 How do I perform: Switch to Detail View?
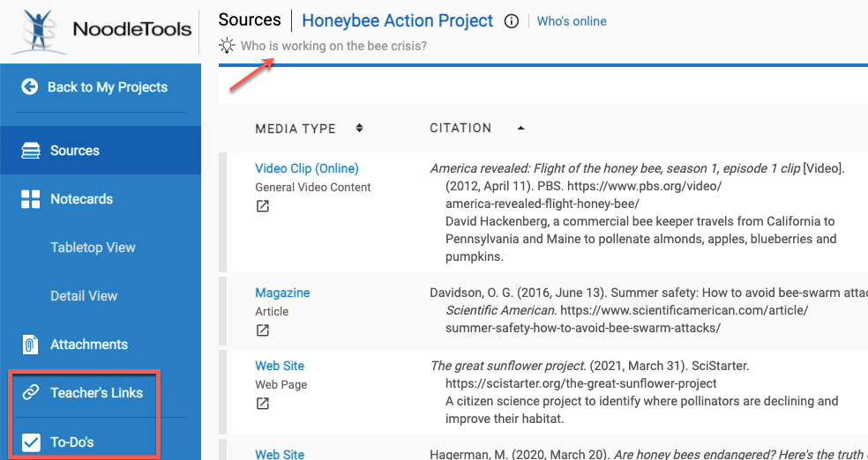(84, 296)
